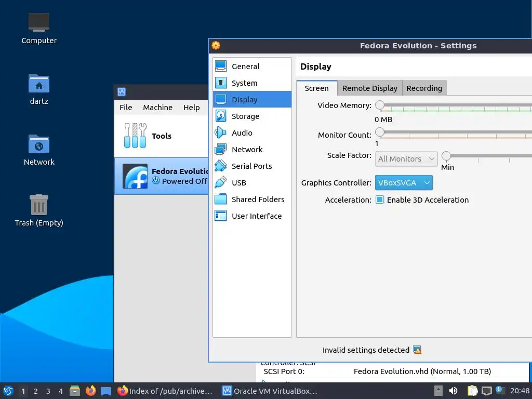
Task: Click the Scale Factor slider handle
Action: pyautogui.click(x=446, y=156)
